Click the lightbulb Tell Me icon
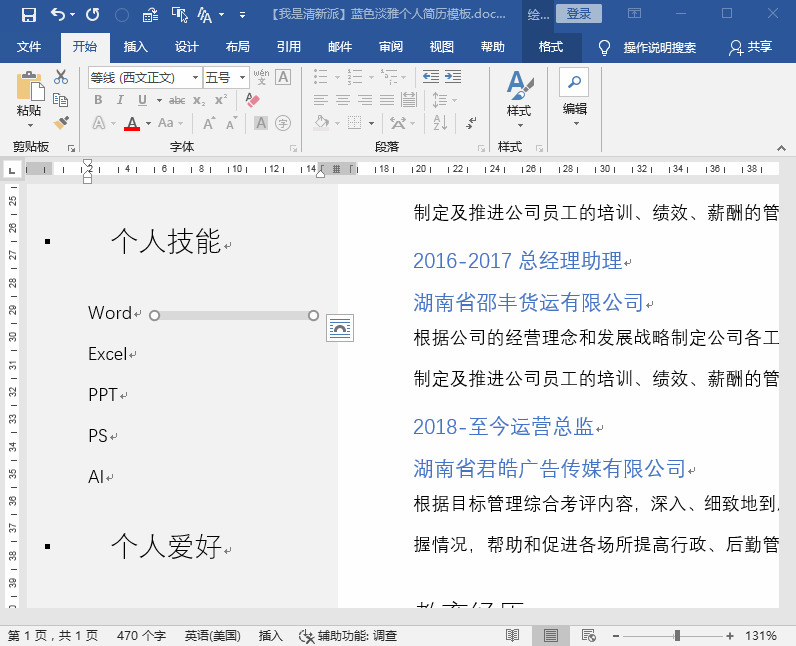 604,48
